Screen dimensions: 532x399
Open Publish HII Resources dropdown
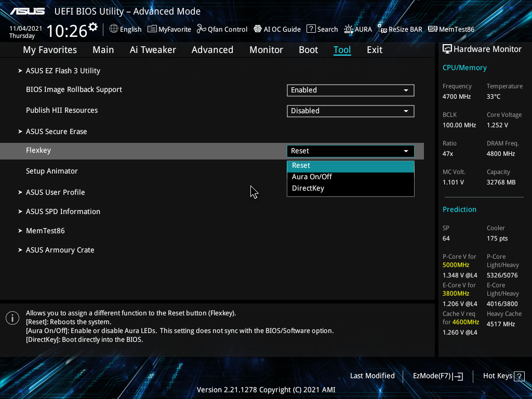(x=351, y=111)
